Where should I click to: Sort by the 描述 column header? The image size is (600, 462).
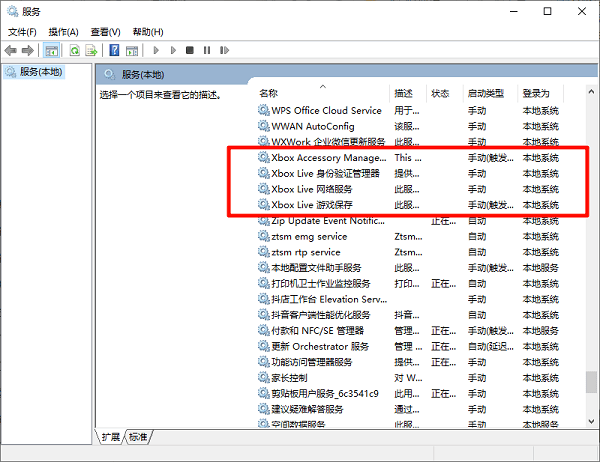click(x=403, y=93)
